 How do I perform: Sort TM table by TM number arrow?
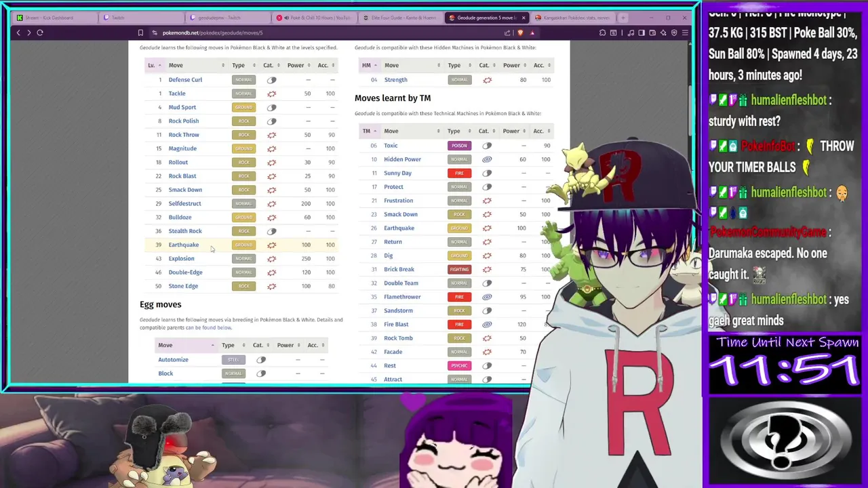click(374, 131)
